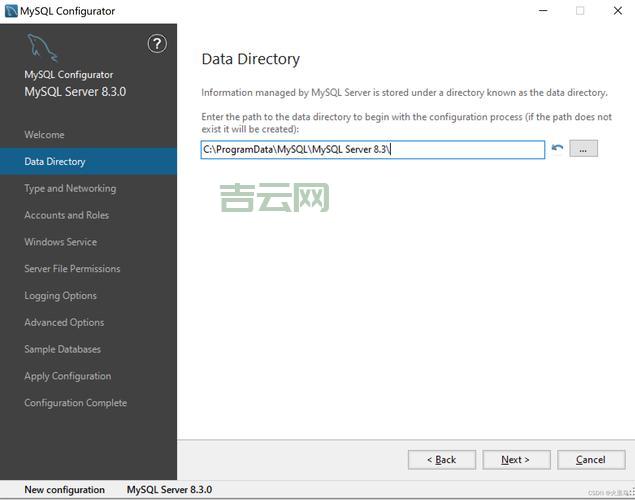Revert the data directory path to default
Image resolution: width=635 pixels, height=500 pixels.
click(557, 149)
